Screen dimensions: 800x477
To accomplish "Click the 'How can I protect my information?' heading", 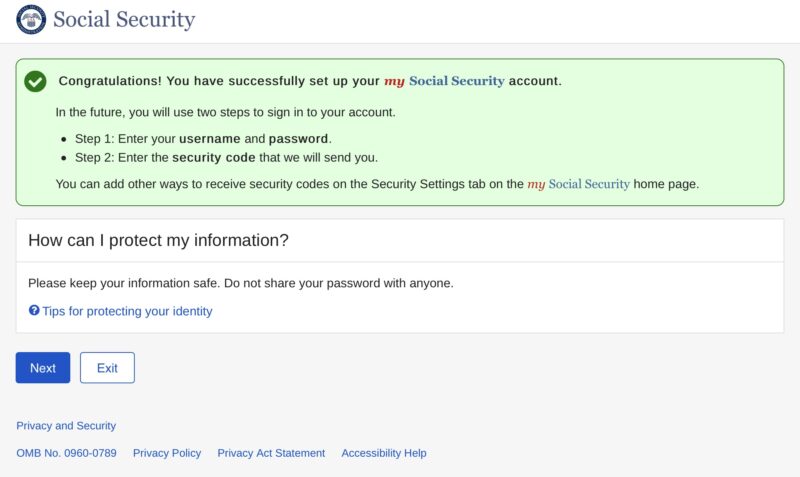I will tap(158, 240).
